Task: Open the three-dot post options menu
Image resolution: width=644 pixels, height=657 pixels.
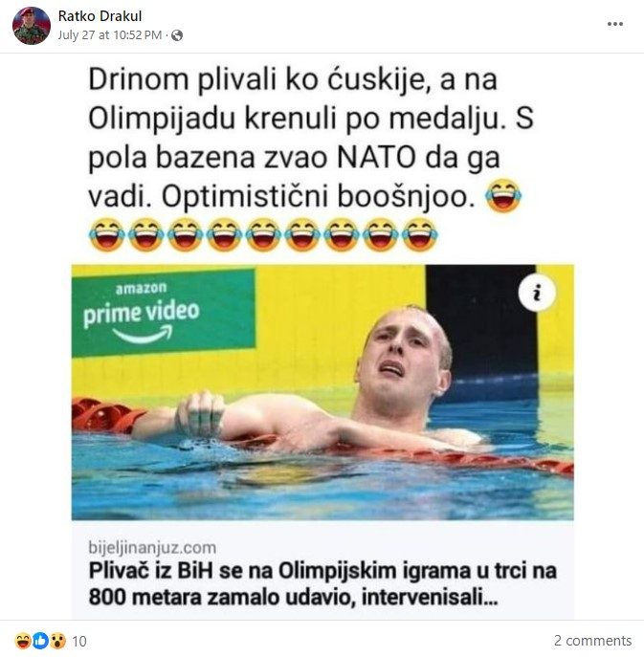Action: coord(615,24)
